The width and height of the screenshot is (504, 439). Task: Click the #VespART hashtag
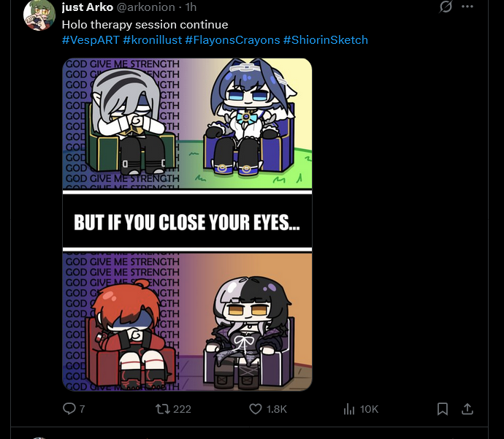tap(91, 40)
